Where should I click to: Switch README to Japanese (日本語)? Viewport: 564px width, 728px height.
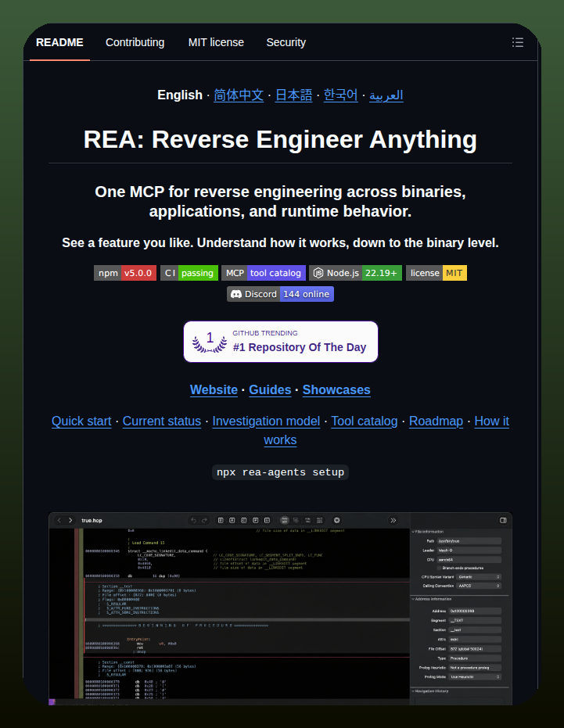(x=293, y=95)
